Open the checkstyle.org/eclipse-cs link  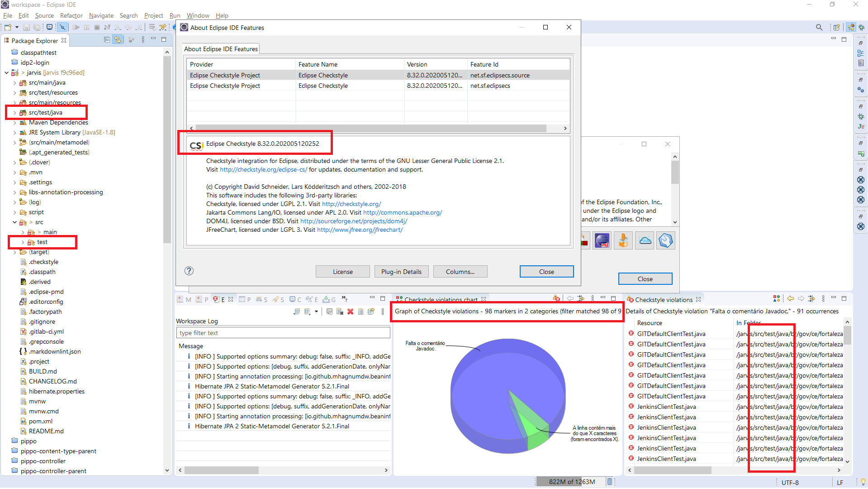click(263, 169)
